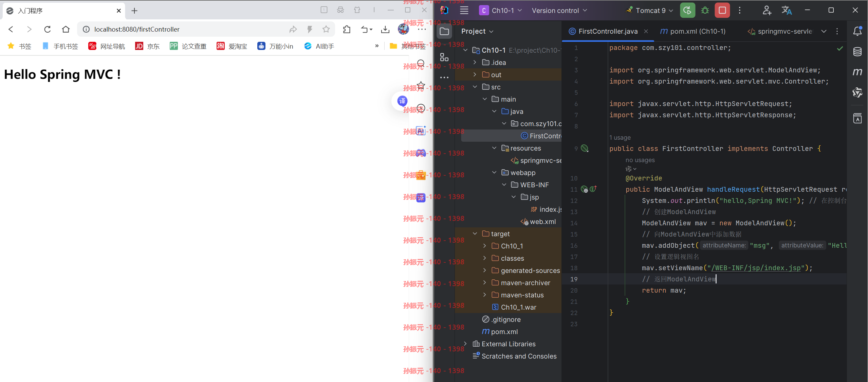Screen dimensions: 868x382
Task: Open the Version control dropdown
Action: (x=559, y=11)
